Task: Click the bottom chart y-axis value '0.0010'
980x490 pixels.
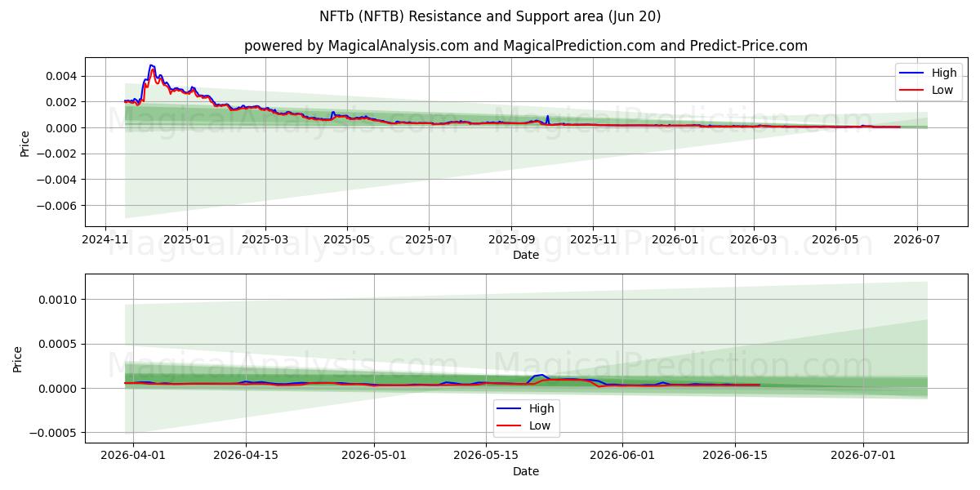Action: coord(59,300)
